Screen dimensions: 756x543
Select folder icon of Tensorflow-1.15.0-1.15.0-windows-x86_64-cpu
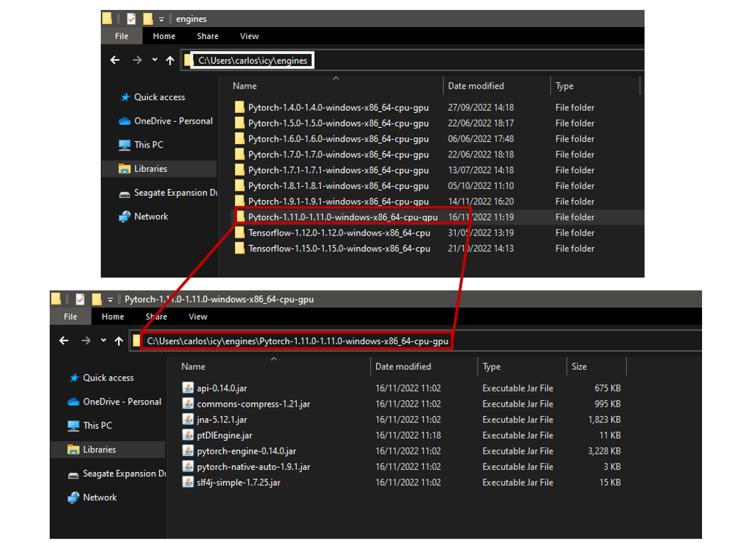tap(240, 248)
